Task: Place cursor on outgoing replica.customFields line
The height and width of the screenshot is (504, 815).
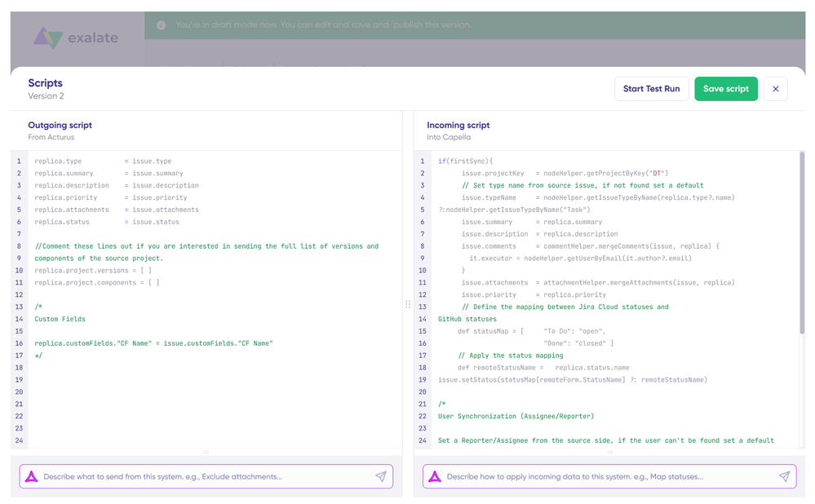Action: coord(153,343)
